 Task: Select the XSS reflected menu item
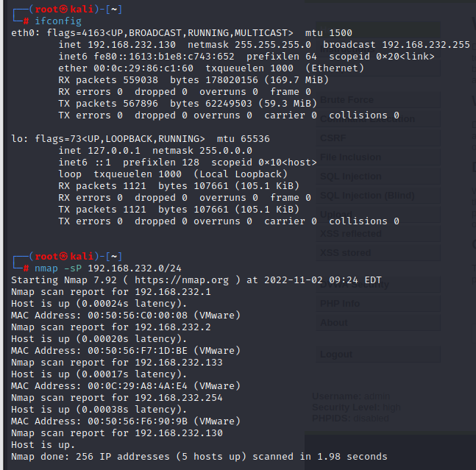pos(351,234)
